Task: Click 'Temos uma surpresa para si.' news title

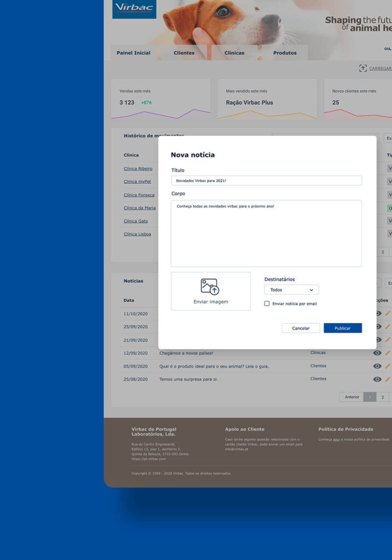Action: click(189, 380)
